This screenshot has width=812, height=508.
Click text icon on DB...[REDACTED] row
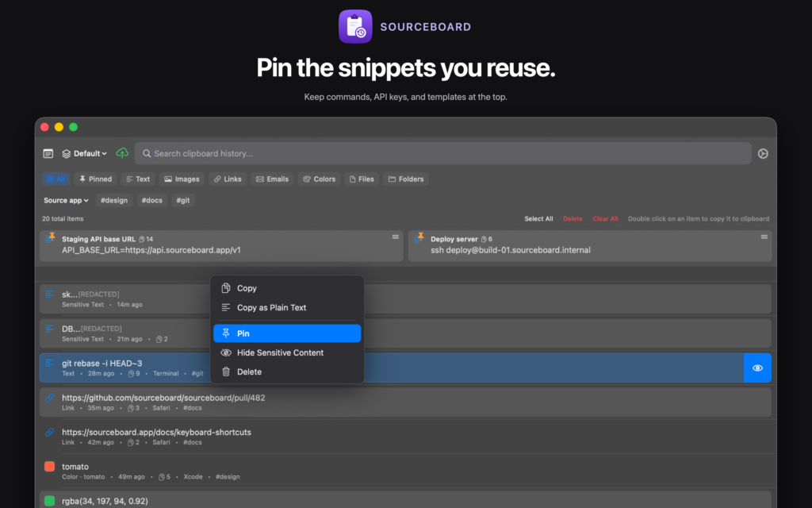click(49, 329)
